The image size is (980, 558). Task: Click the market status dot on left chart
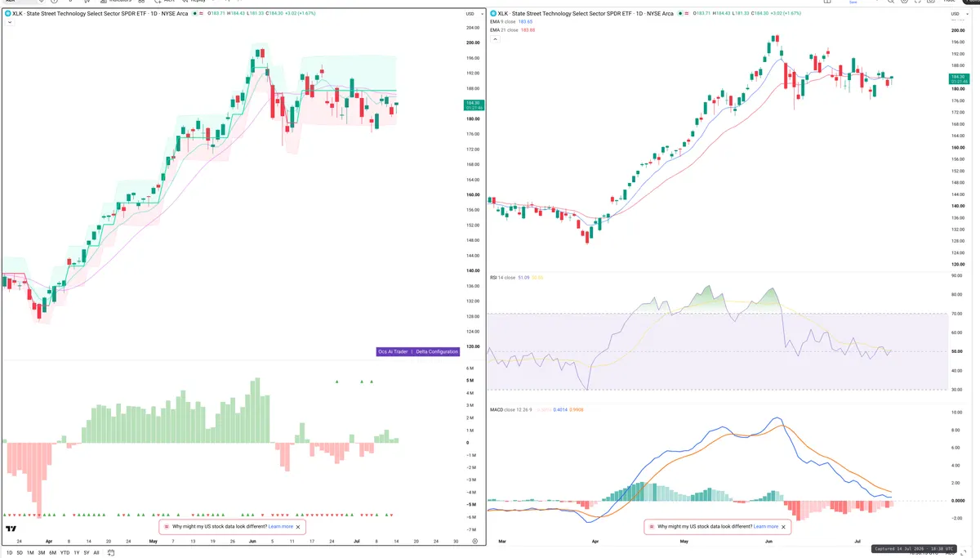coord(194,14)
